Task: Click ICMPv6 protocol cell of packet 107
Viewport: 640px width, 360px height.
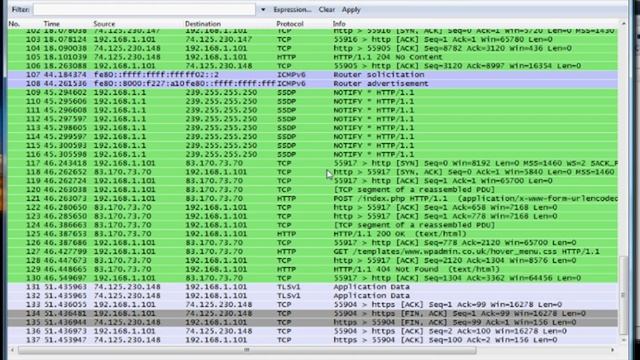Action: [291, 75]
